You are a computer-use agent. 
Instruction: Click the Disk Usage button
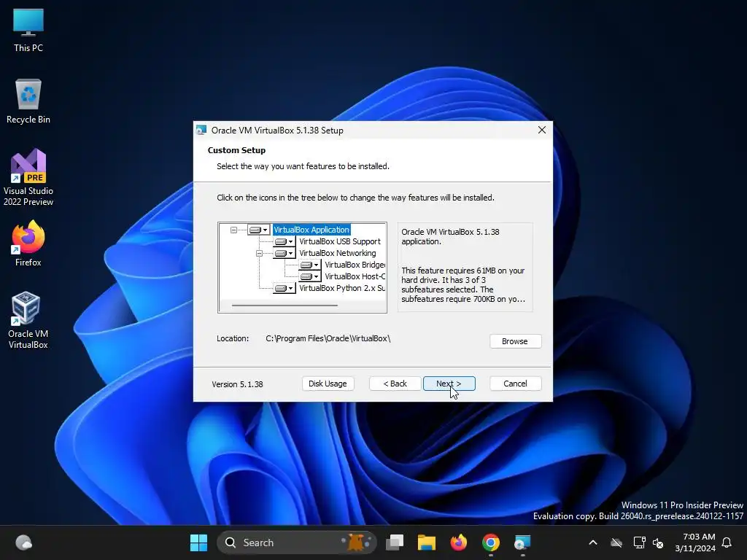click(x=328, y=384)
